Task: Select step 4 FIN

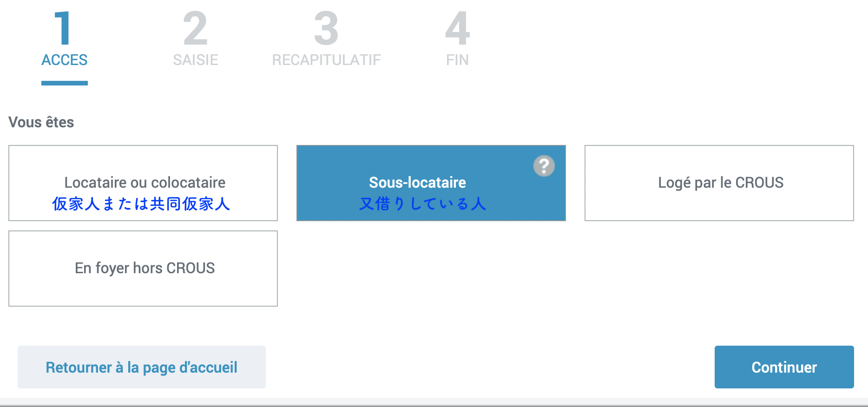Action: point(458,60)
